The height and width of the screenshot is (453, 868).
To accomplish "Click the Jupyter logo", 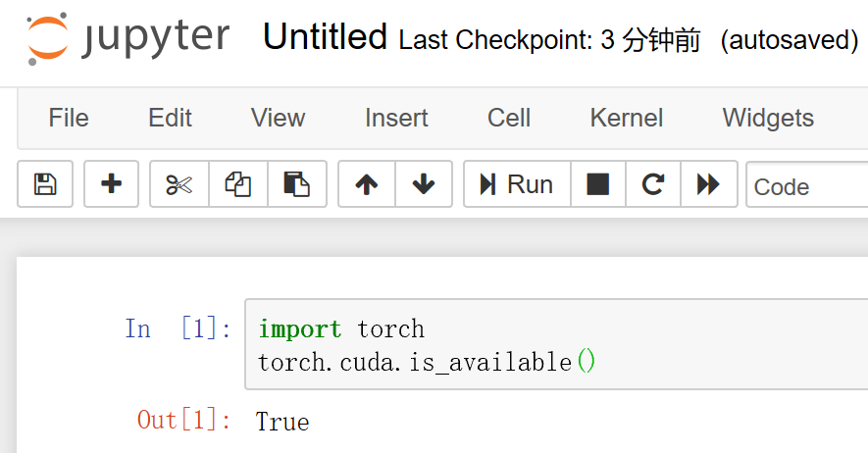I will pos(128,38).
